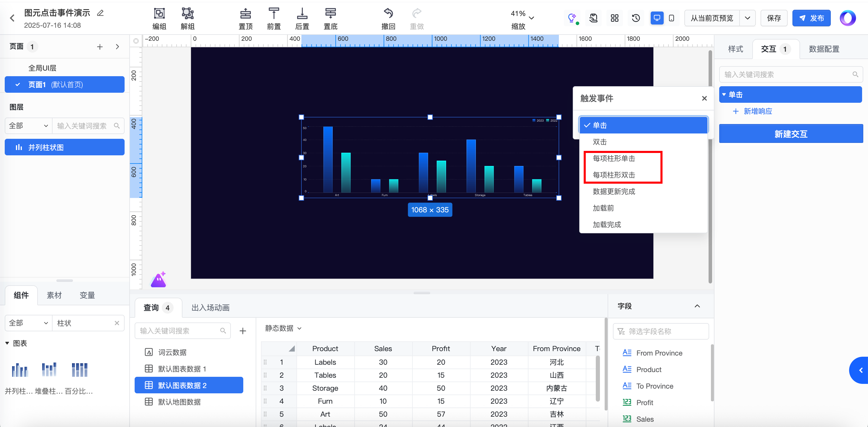Collapse the 字段 fields panel
Screen dimensions: 868x427
coord(697,306)
